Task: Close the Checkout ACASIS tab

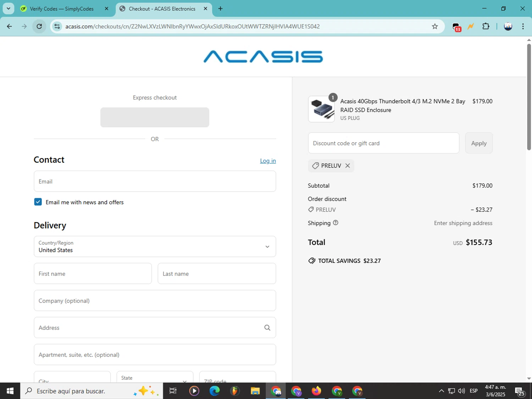Action: coord(205,9)
